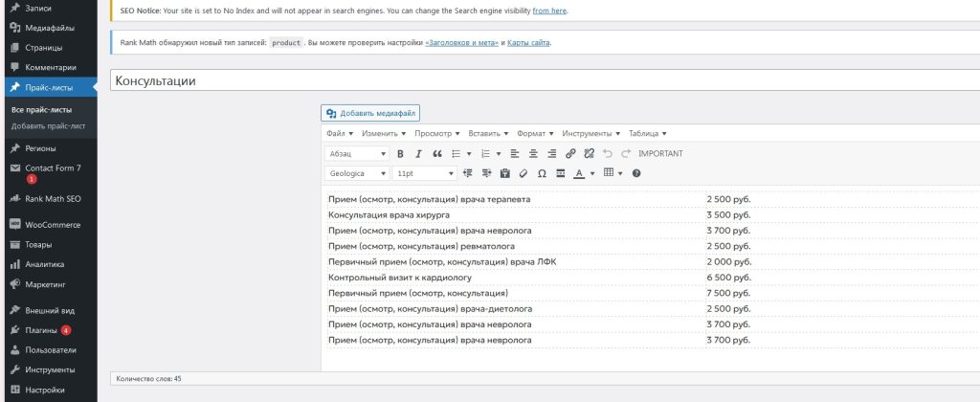Click the insert link icon
Image resolution: width=980 pixels, height=402 pixels.
point(570,153)
